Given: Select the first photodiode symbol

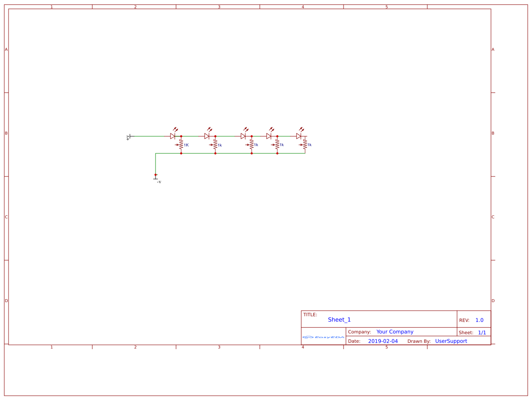Looking at the screenshot, I should (172, 135).
